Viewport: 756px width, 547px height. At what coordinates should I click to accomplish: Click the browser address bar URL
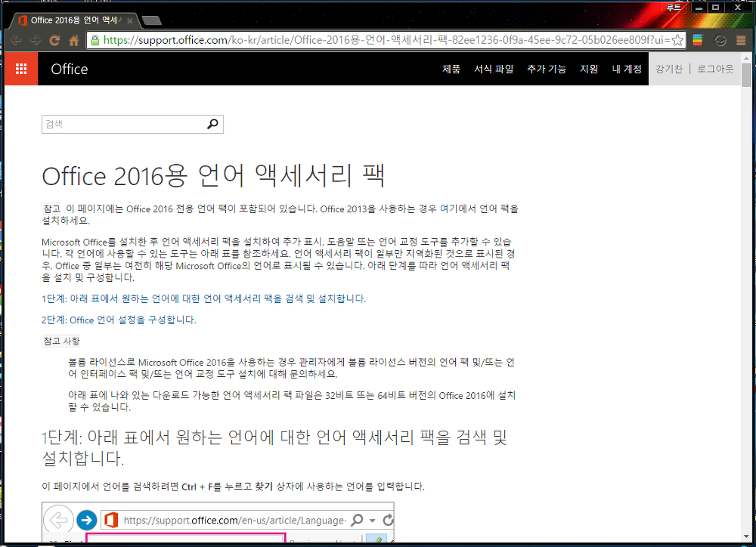(x=386, y=40)
